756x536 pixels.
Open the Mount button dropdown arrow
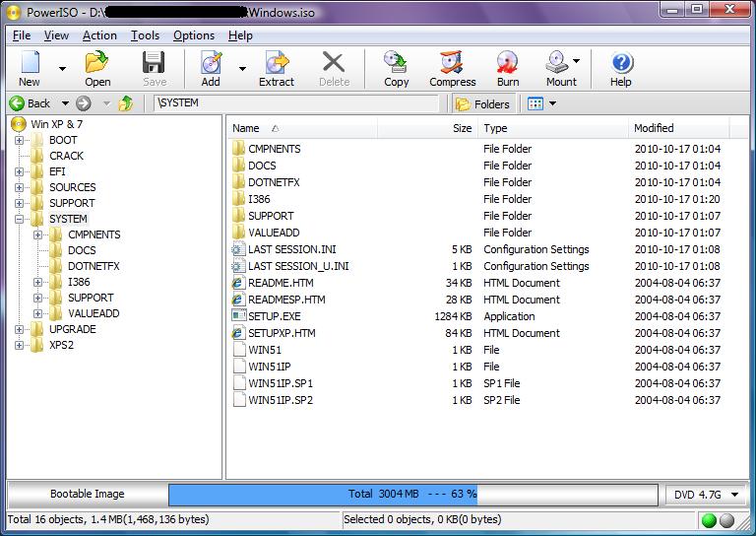click(x=576, y=61)
